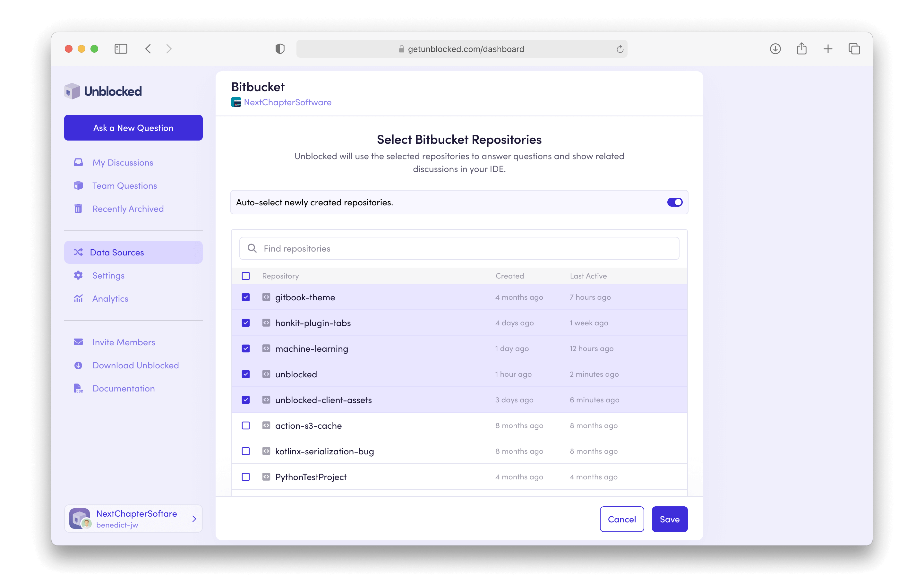The width and height of the screenshot is (924, 584).
Task: Uncheck the unblocked-client-assets repository
Action: [246, 400]
